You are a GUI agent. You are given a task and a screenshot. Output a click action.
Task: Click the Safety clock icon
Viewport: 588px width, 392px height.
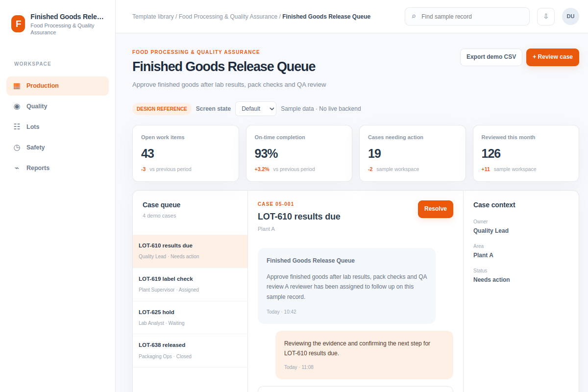pos(17,147)
